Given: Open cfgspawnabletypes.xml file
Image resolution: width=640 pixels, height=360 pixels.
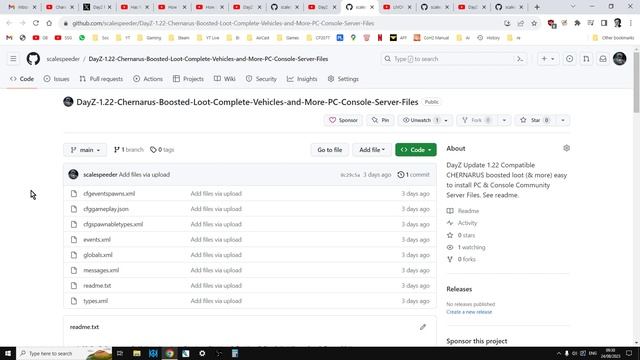Looking at the screenshot, I should [x=113, y=224].
